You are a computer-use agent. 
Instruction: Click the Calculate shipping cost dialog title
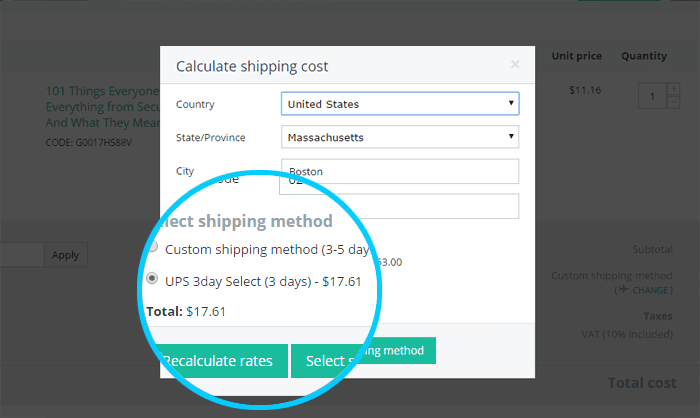click(x=252, y=67)
